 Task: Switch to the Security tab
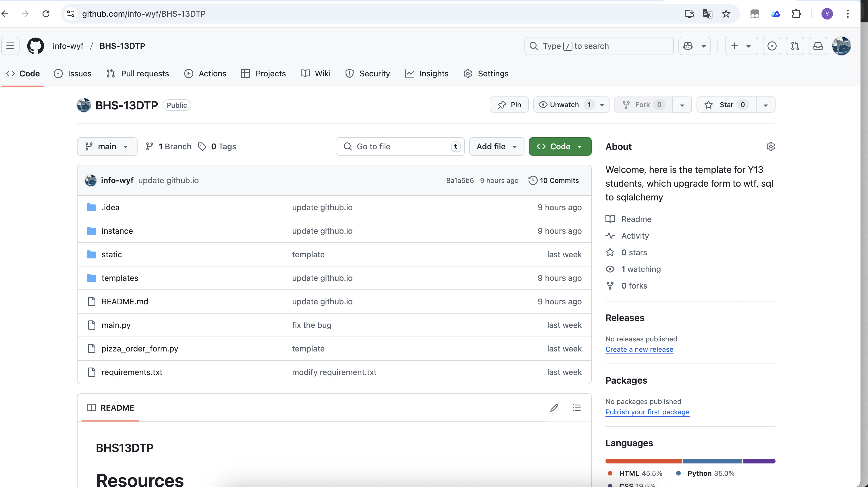[x=367, y=74]
